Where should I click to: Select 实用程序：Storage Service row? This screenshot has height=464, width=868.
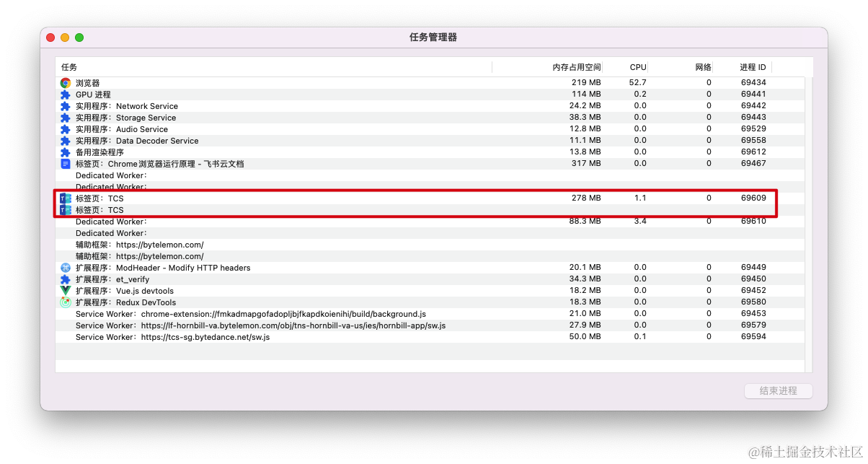430,118
